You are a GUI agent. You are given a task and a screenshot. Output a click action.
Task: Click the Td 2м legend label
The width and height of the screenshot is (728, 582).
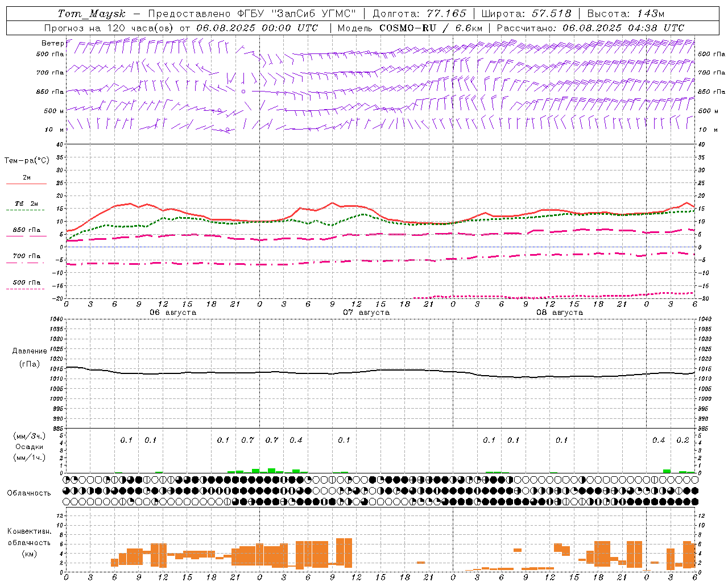27,203
